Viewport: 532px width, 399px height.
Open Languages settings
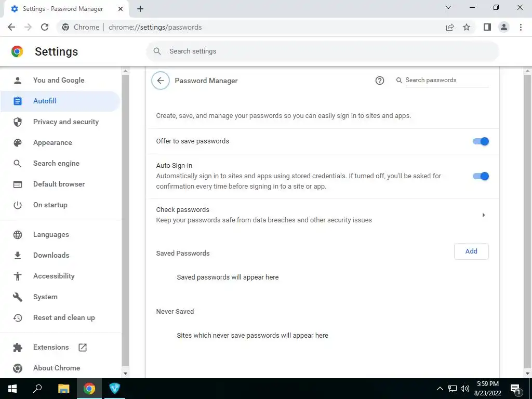(60, 234)
